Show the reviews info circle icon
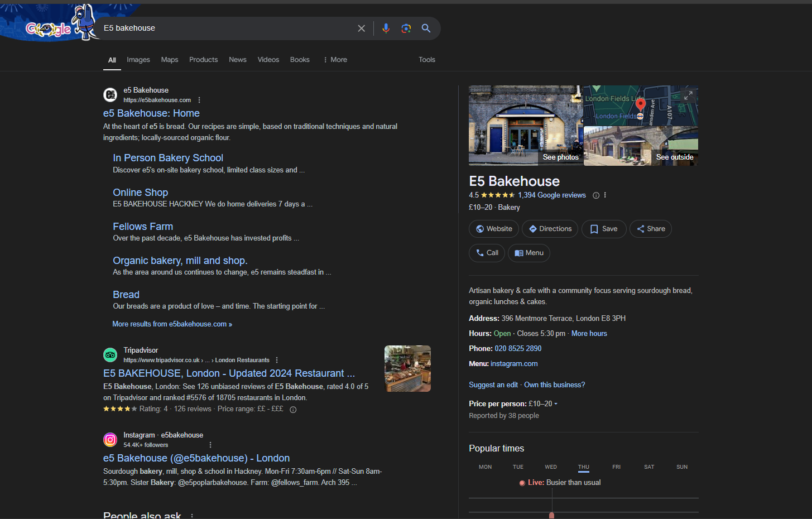812x519 pixels. click(596, 195)
